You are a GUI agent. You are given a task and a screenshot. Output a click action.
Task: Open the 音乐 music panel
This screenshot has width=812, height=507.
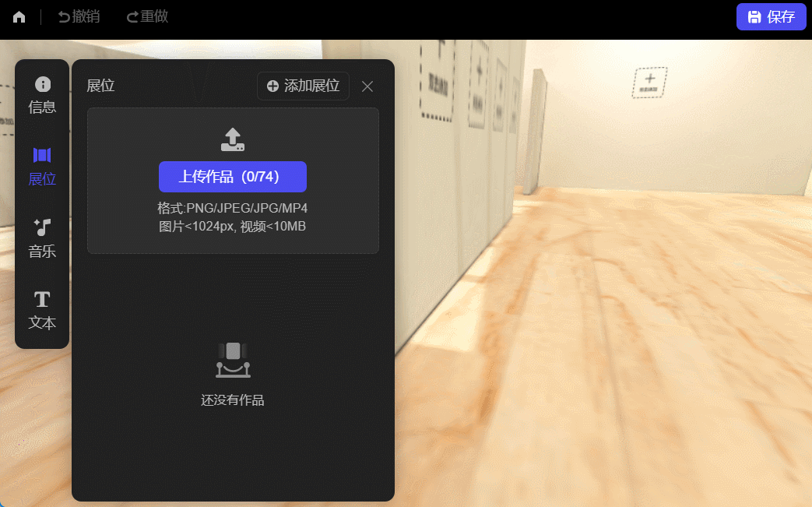pos(42,235)
